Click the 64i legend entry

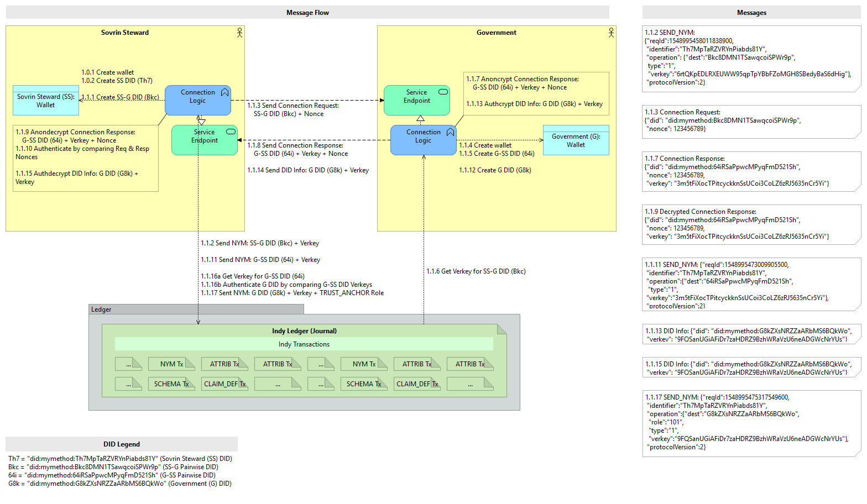click(112, 475)
